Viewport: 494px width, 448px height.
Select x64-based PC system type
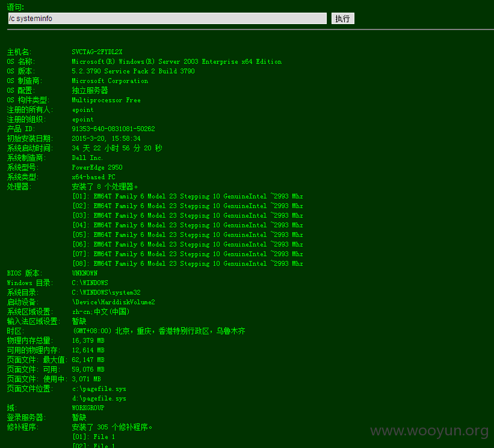[94, 177]
